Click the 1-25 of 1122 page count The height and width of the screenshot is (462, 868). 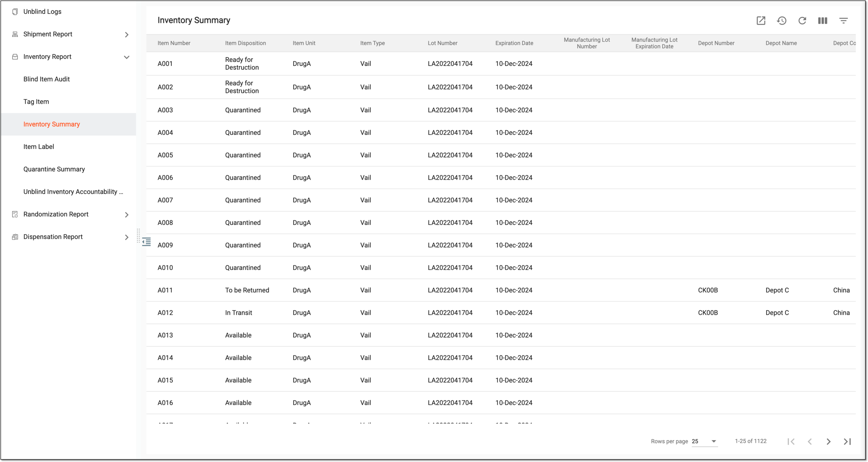(751, 441)
